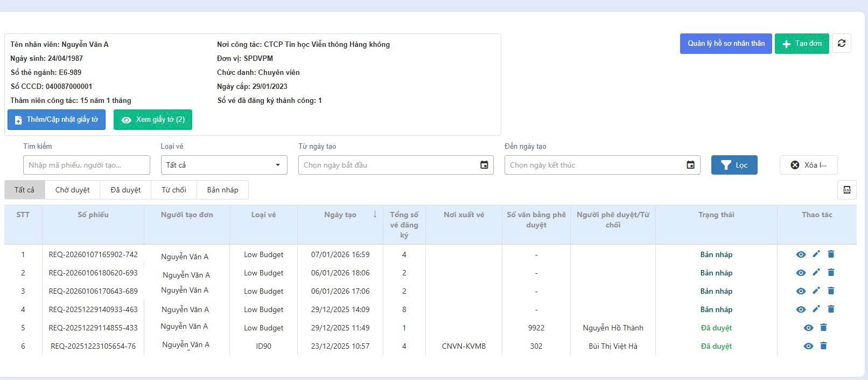This screenshot has height=380, width=868.
Task: Click trash icon for request REQ-20251229114855-433
Action: click(823, 327)
